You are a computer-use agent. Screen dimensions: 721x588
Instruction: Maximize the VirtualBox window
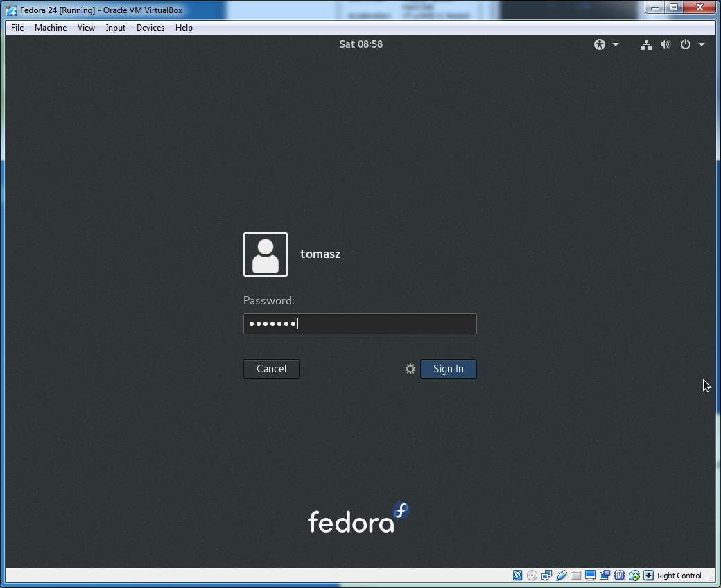(674, 8)
